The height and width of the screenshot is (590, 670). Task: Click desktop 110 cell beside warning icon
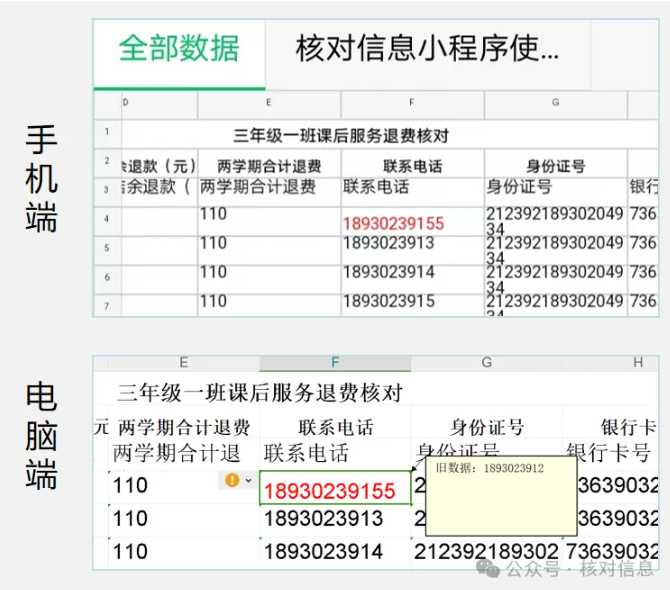(x=184, y=487)
